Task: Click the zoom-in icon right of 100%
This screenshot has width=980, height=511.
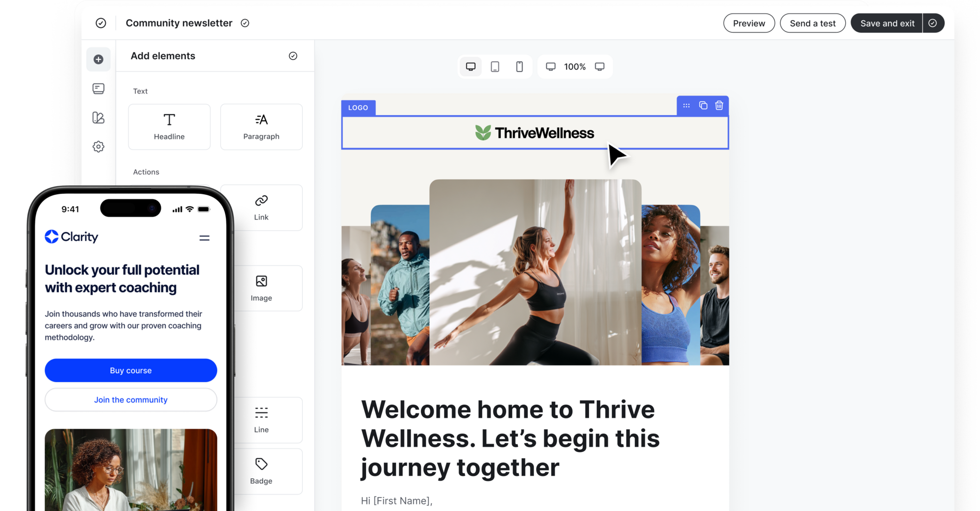Action: [x=599, y=67]
